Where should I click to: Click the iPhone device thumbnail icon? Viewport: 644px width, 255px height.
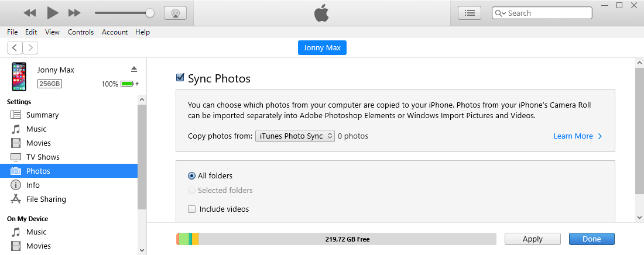click(19, 77)
